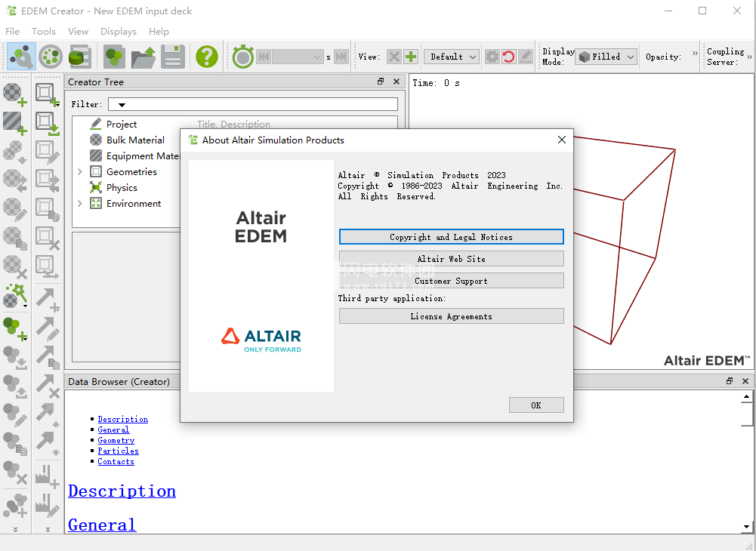Open the Filled display mode dropdown
The height and width of the screenshot is (551, 756).
pos(606,57)
